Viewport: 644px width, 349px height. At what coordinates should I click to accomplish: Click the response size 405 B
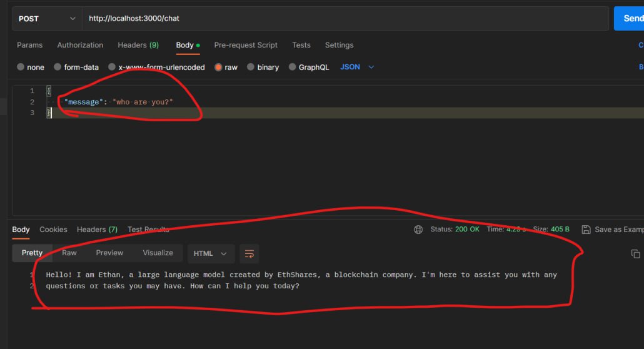click(x=560, y=230)
